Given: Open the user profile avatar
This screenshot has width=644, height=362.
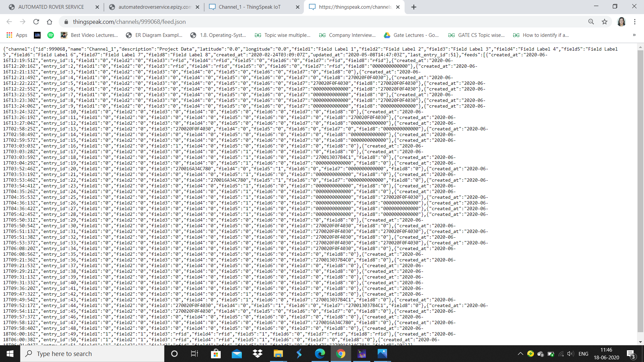Looking at the screenshot, I should [x=621, y=22].
